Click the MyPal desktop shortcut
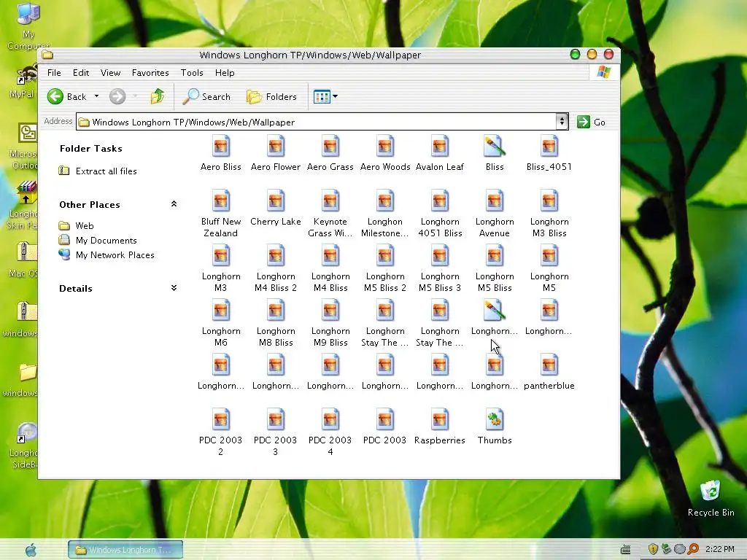The width and height of the screenshot is (747, 560). pyautogui.click(x=23, y=82)
